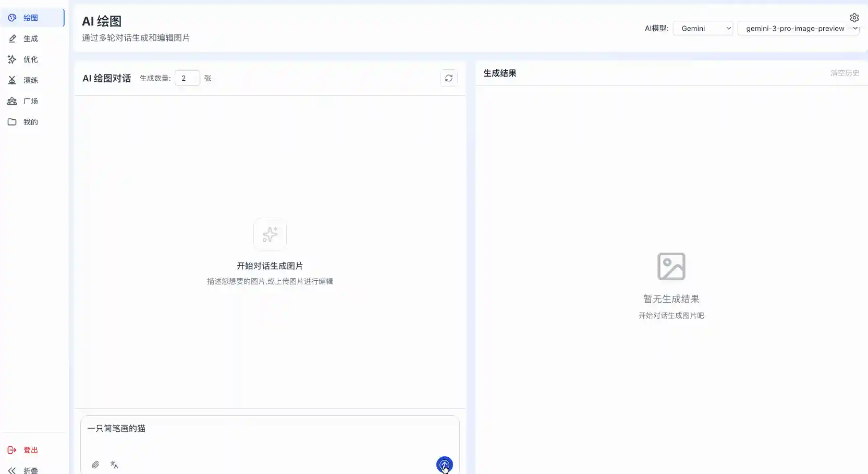This screenshot has width=868, height=474.
Task: Click the 通过多轮对话生成和编辑图片 subtitle
Action: [x=136, y=38]
